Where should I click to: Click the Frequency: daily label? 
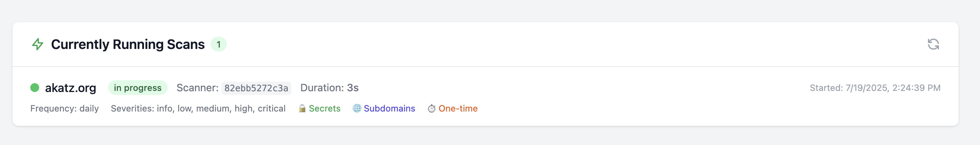(x=65, y=109)
